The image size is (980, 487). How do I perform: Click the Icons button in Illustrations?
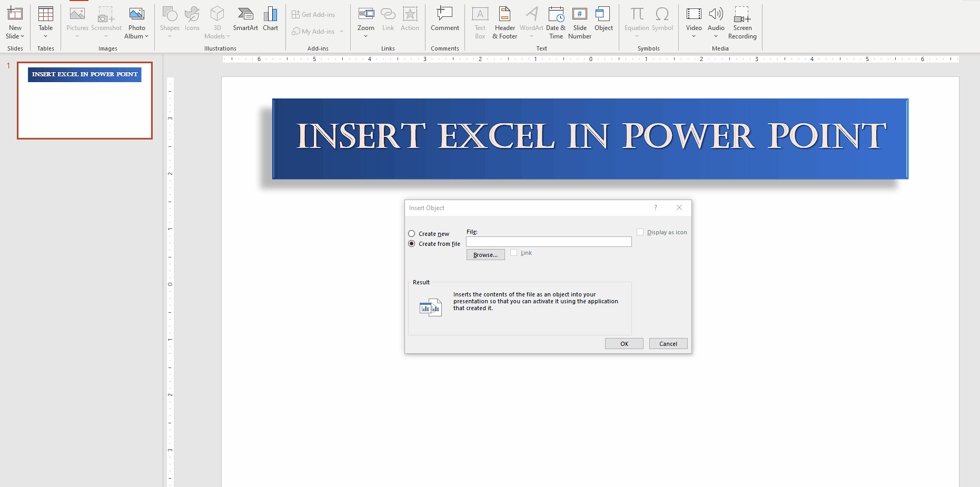coord(192,18)
